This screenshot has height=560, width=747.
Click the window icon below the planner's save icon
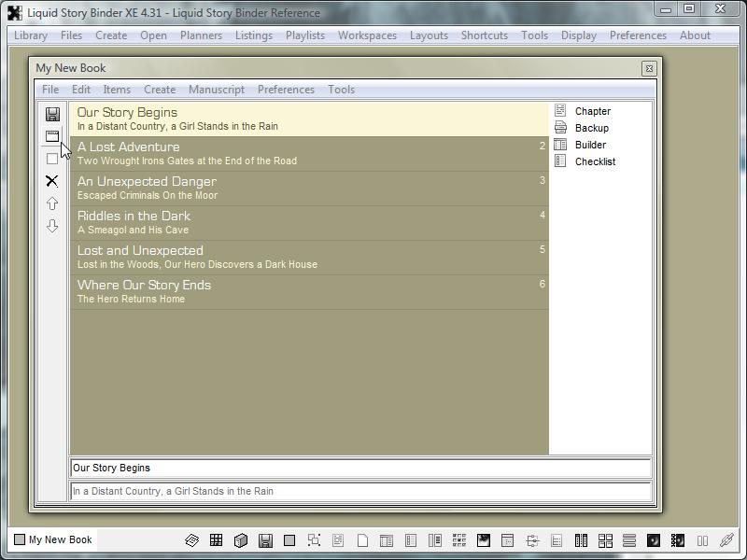click(52, 136)
